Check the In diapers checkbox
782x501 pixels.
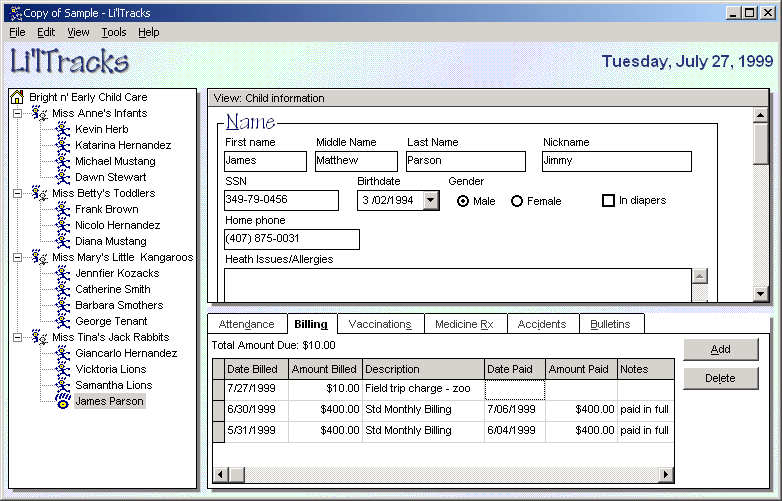[x=608, y=200]
